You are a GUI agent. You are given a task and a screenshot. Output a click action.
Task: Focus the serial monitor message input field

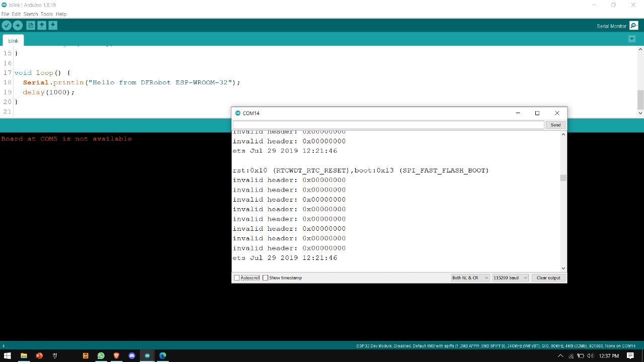[x=388, y=125]
